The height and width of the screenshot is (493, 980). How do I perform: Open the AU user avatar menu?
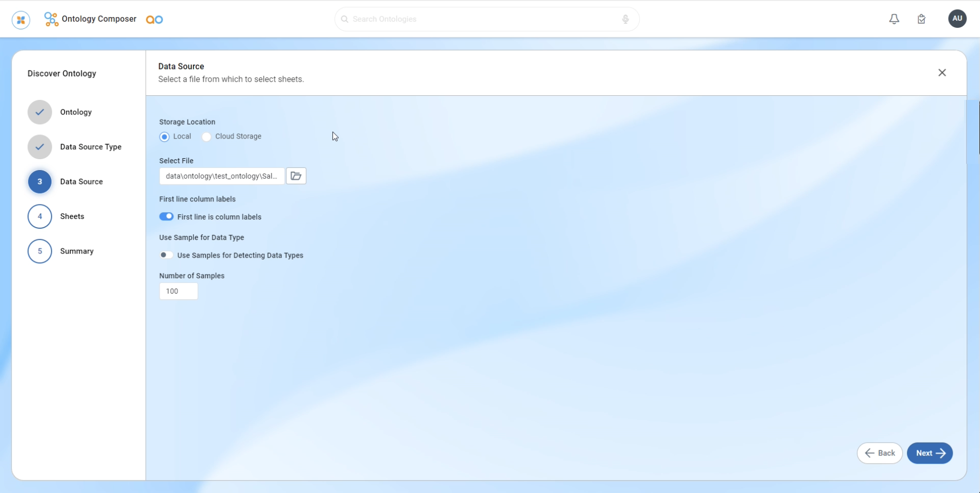(x=957, y=19)
